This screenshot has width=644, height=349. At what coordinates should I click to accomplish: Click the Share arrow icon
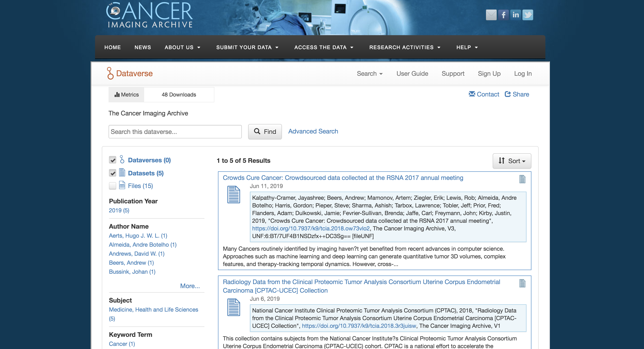click(x=508, y=94)
